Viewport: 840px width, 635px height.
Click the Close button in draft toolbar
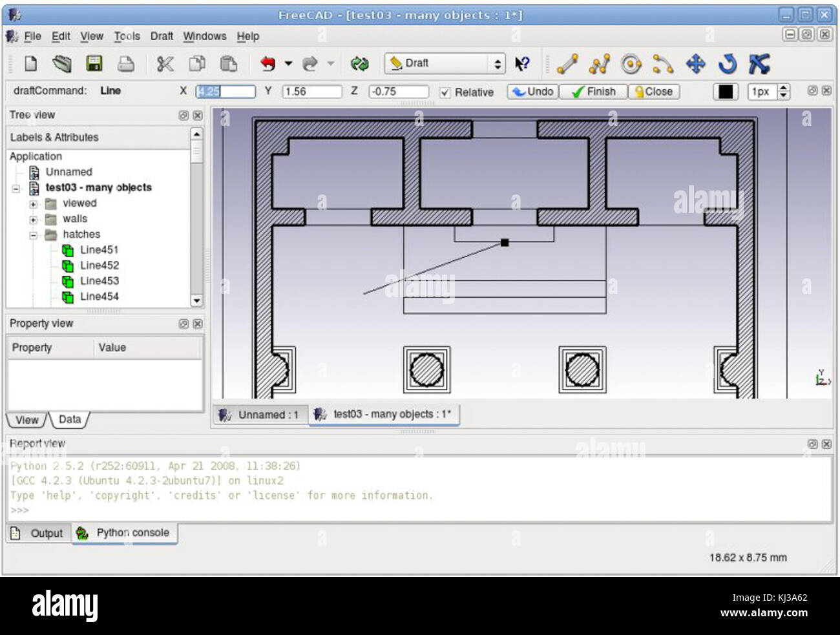coord(654,92)
